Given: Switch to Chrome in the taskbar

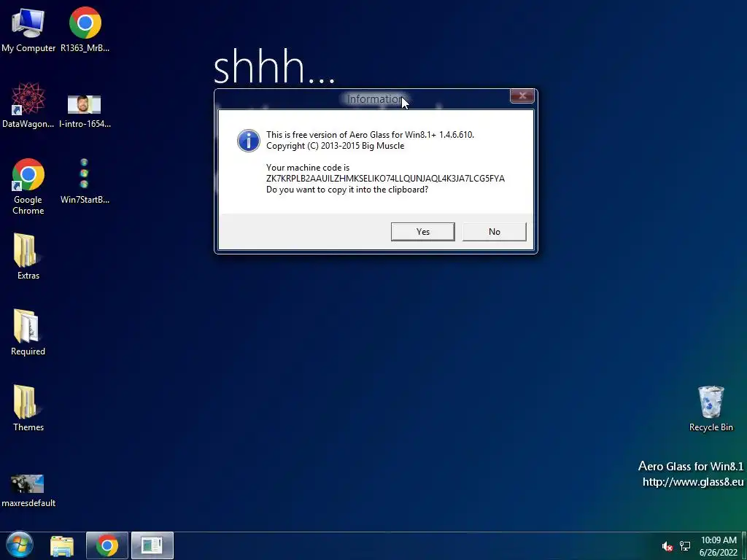Looking at the screenshot, I should [x=107, y=545].
